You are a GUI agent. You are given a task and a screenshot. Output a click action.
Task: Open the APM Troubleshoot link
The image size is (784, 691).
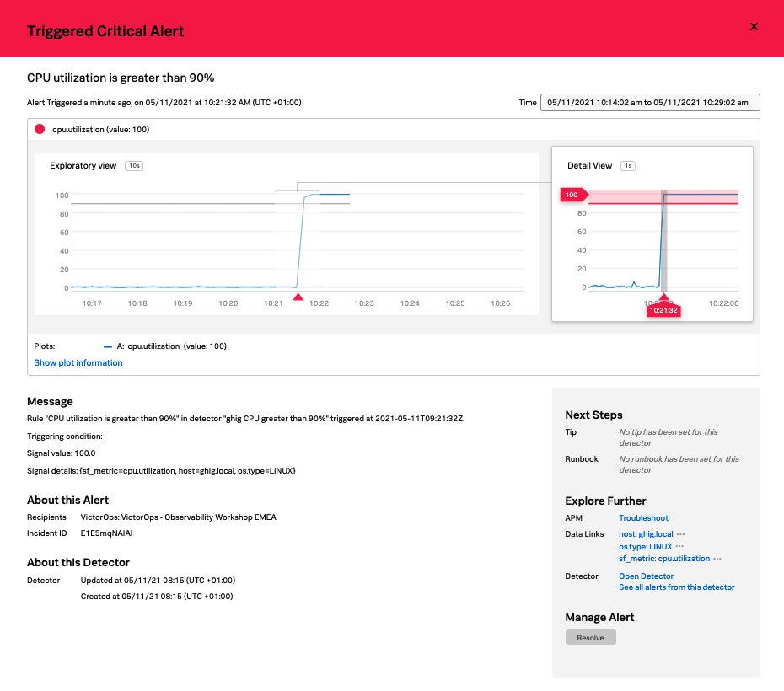[x=643, y=518]
